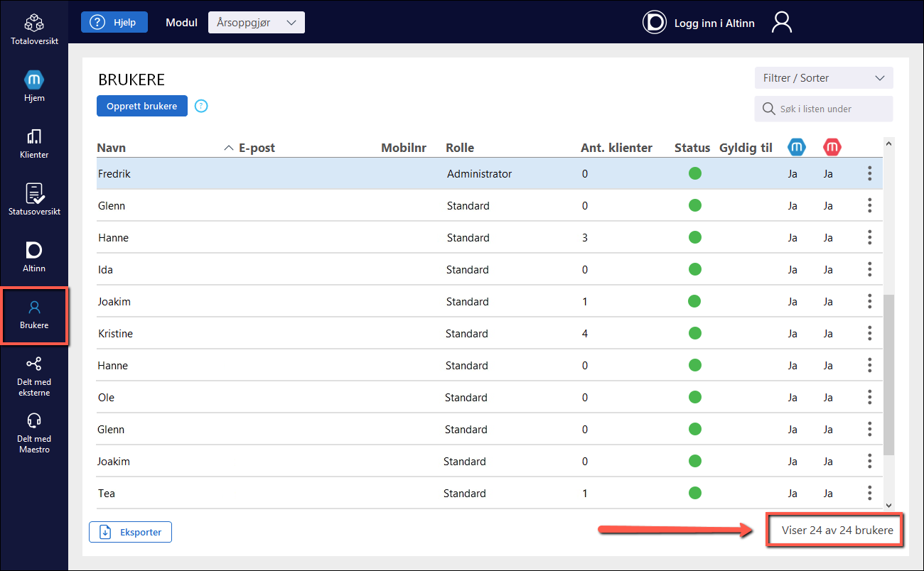This screenshot has height=571, width=924.
Task: Click the help question mark next to Opprett brukere
Action: (201, 106)
